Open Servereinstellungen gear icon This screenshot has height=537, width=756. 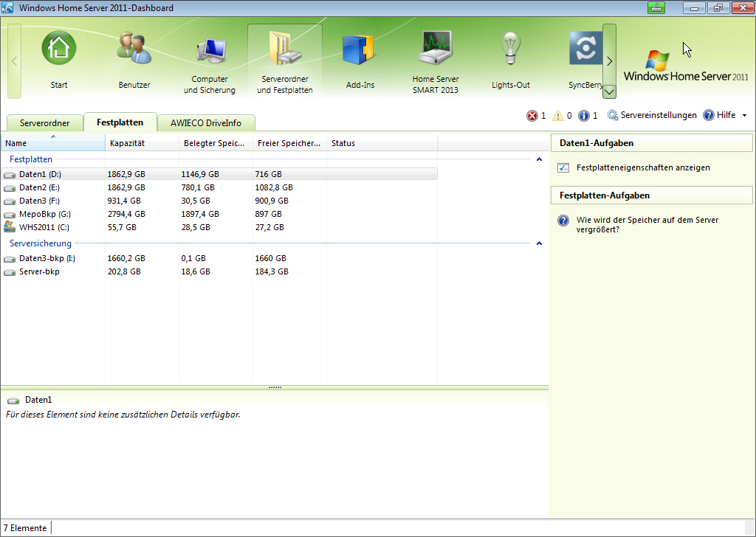coord(612,115)
